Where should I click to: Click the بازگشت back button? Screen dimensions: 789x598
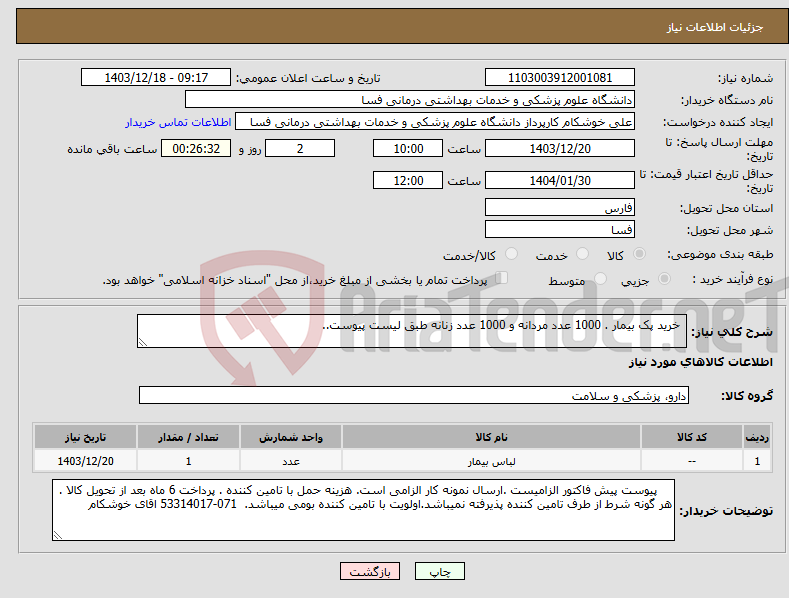370,571
